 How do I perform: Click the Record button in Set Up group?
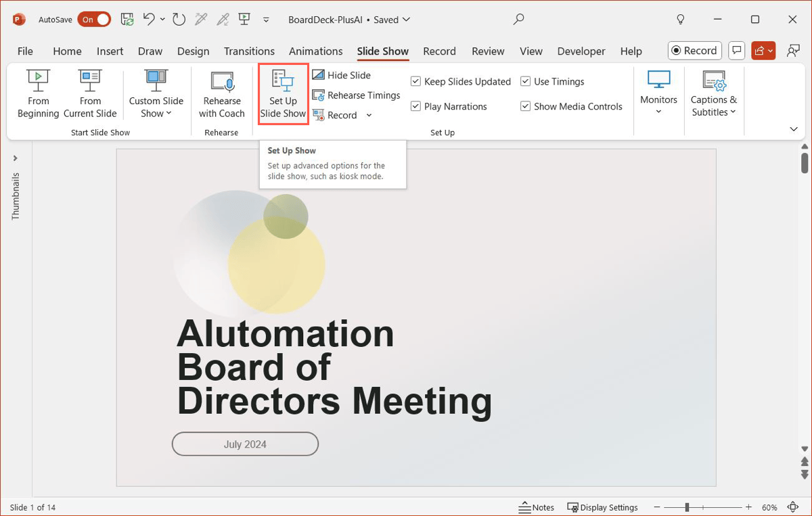coord(335,116)
